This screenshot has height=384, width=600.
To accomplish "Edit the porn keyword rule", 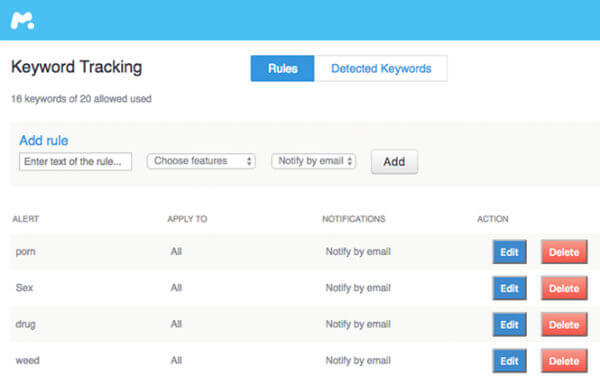I will click(x=509, y=252).
